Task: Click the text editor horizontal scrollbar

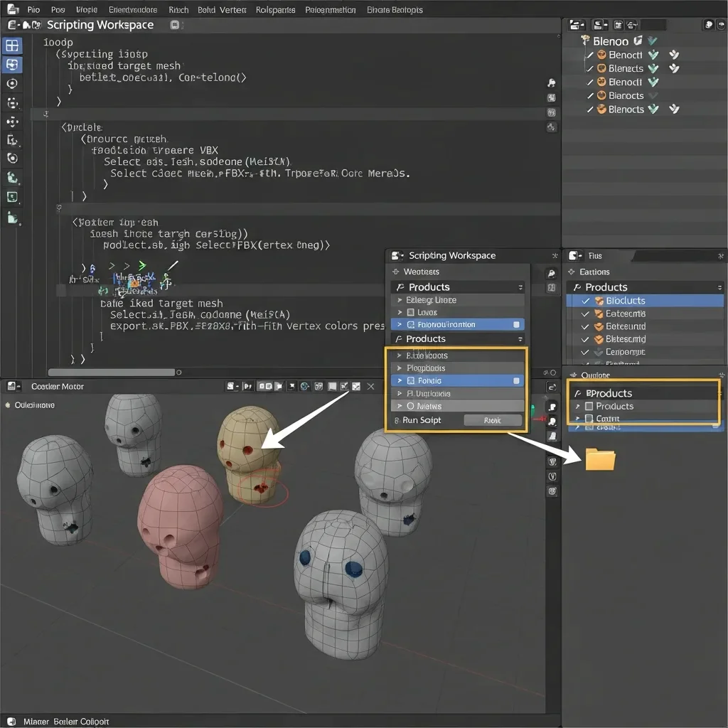Action: [x=111, y=372]
